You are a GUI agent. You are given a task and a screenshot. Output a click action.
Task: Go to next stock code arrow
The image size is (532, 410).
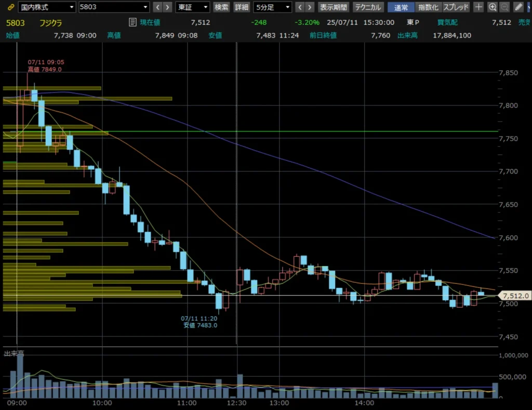(167, 7)
